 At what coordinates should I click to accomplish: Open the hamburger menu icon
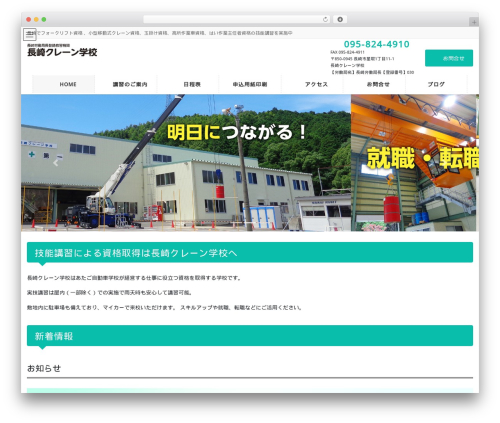pyautogui.click(x=30, y=34)
